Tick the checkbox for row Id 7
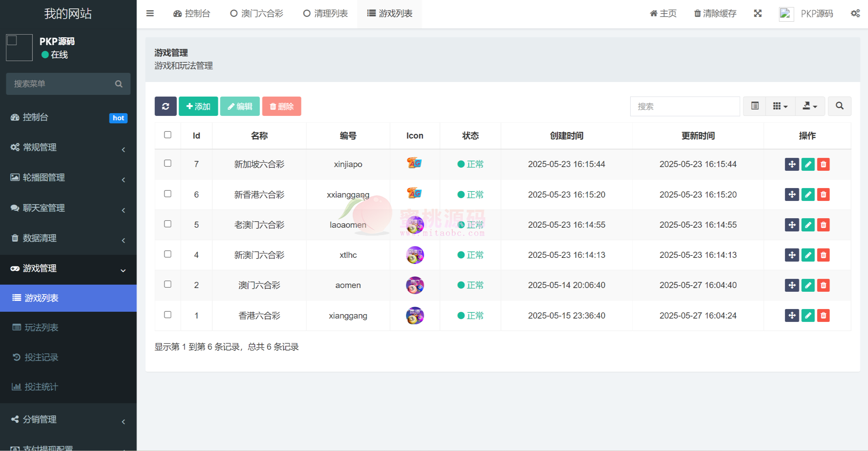This screenshot has width=868, height=451. point(168,163)
